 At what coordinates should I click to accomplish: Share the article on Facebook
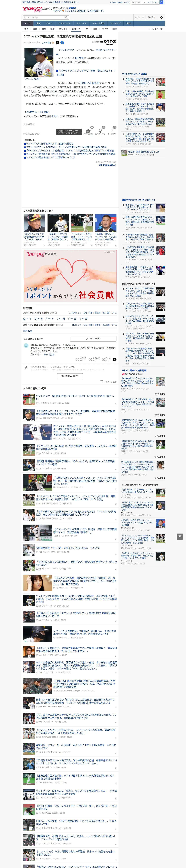[x=62, y=43]
